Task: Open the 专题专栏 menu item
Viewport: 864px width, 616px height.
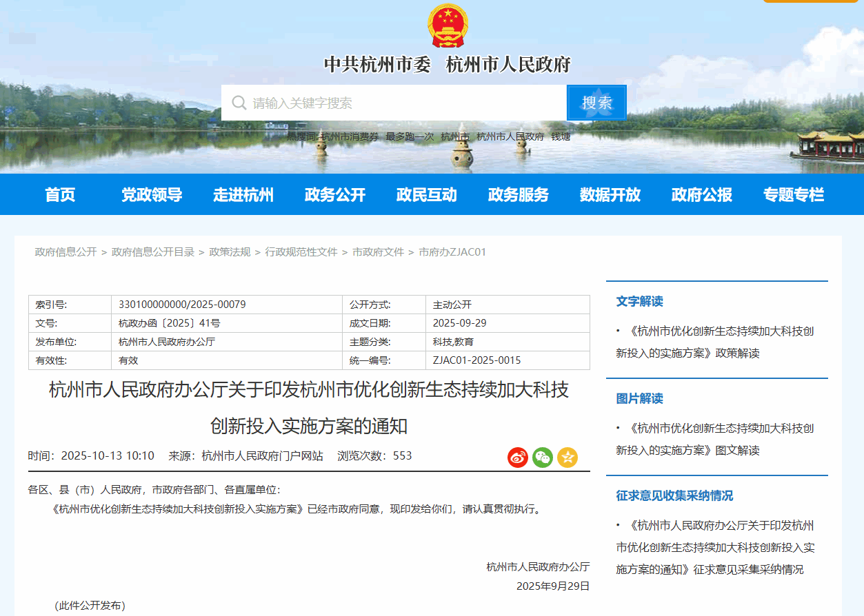Action: (794, 195)
